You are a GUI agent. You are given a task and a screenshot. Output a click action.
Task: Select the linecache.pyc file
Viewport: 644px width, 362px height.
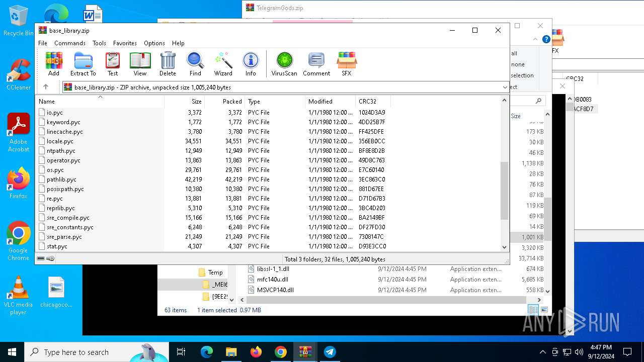65,132
